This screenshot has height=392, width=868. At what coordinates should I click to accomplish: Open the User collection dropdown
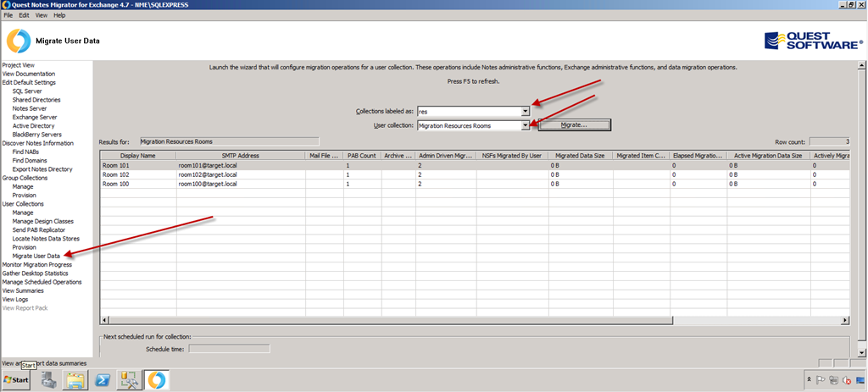tap(526, 125)
